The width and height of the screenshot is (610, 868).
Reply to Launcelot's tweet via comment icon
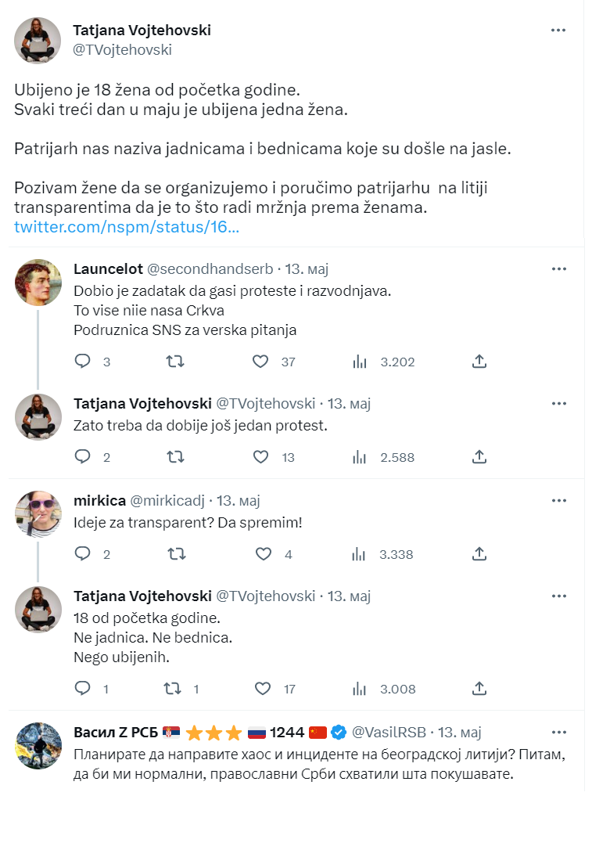(82, 362)
